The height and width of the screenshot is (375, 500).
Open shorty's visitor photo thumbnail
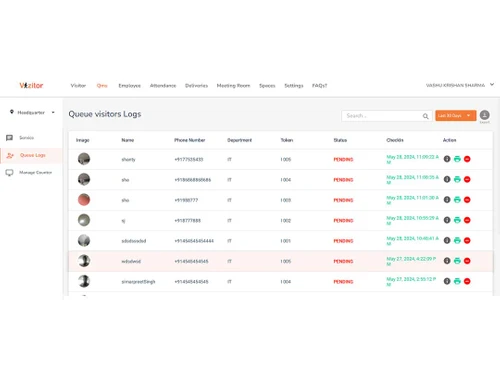84,159
